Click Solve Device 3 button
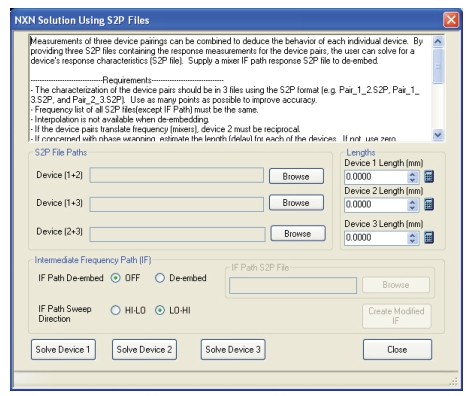473x396 pixels. 233,349
